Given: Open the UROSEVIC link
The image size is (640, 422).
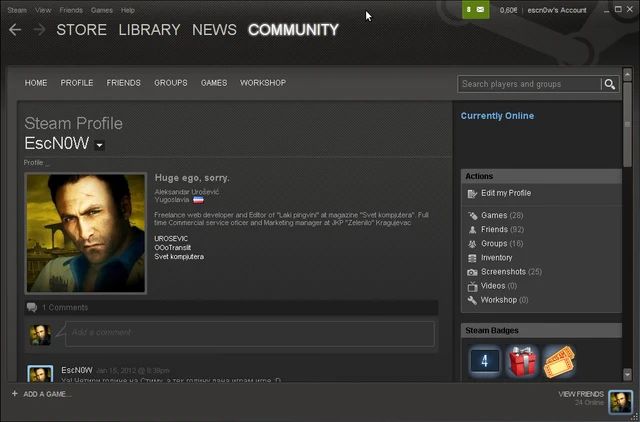Looking at the screenshot, I should [171, 238].
